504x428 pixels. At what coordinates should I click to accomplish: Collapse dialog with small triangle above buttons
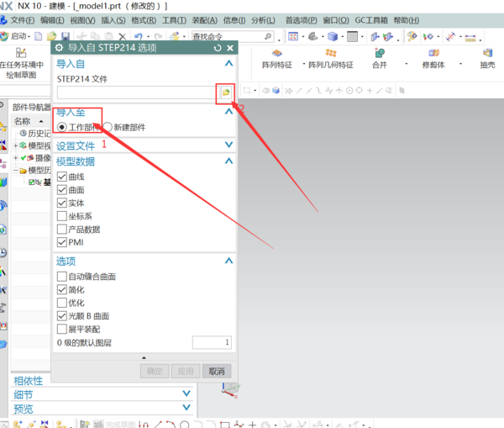point(144,357)
